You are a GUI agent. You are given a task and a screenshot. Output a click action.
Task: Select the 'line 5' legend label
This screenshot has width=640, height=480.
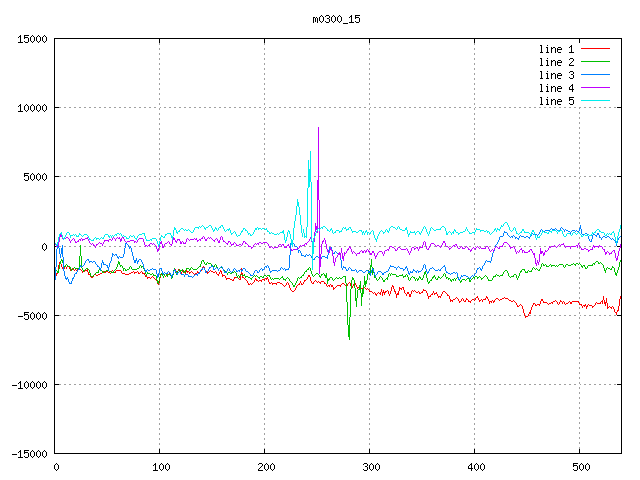pyautogui.click(x=556, y=101)
